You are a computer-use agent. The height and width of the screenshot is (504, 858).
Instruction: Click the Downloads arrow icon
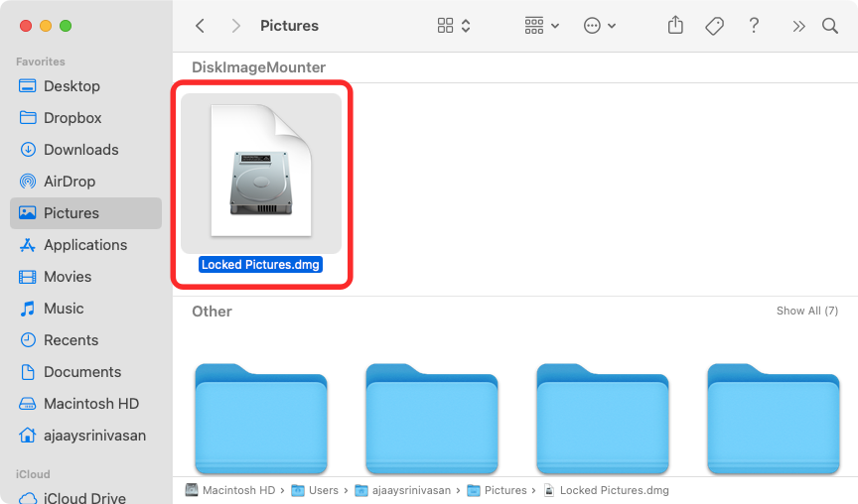point(28,149)
